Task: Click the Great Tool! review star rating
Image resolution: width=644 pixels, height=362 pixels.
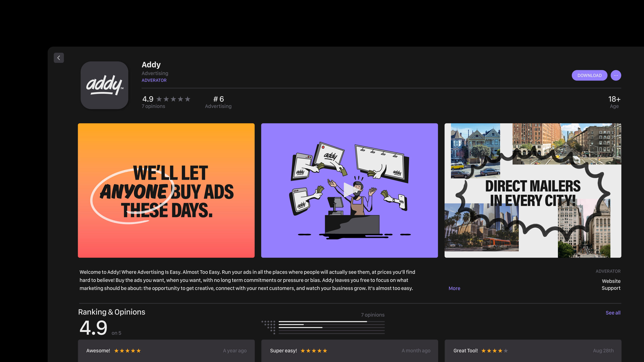Action: (x=495, y=351)
